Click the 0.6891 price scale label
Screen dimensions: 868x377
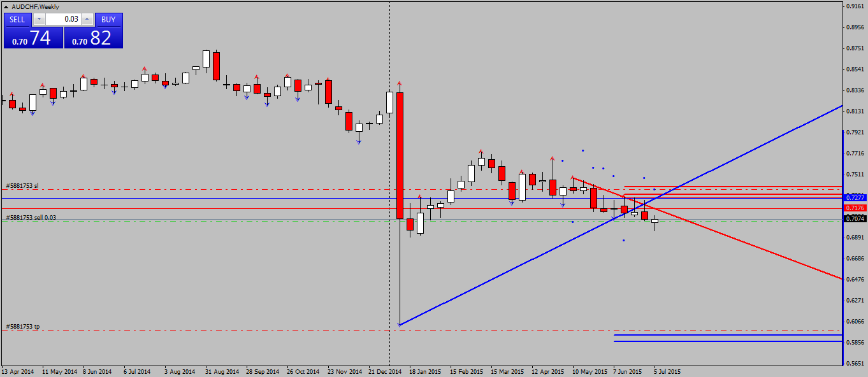pyautogui.click(x=855, y=238)
